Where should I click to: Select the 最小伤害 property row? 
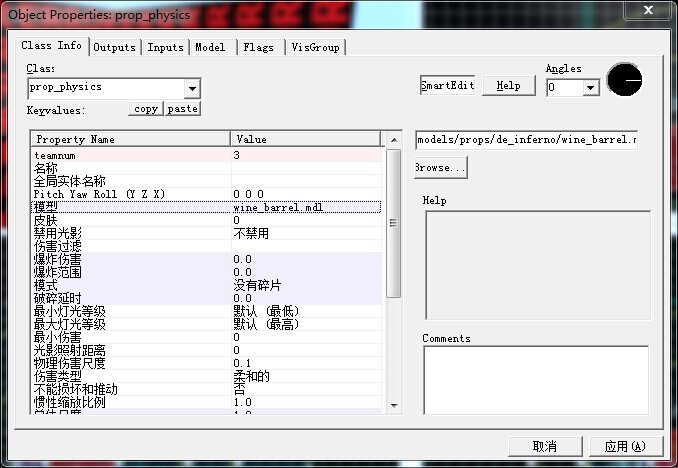(x=208, y=337)
